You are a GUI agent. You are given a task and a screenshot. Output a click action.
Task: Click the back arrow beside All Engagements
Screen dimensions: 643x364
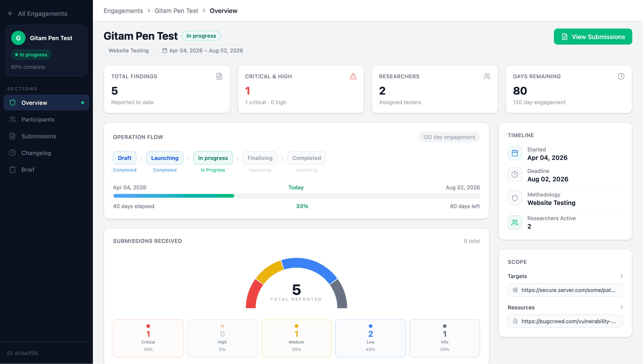[x=11, y=14]
